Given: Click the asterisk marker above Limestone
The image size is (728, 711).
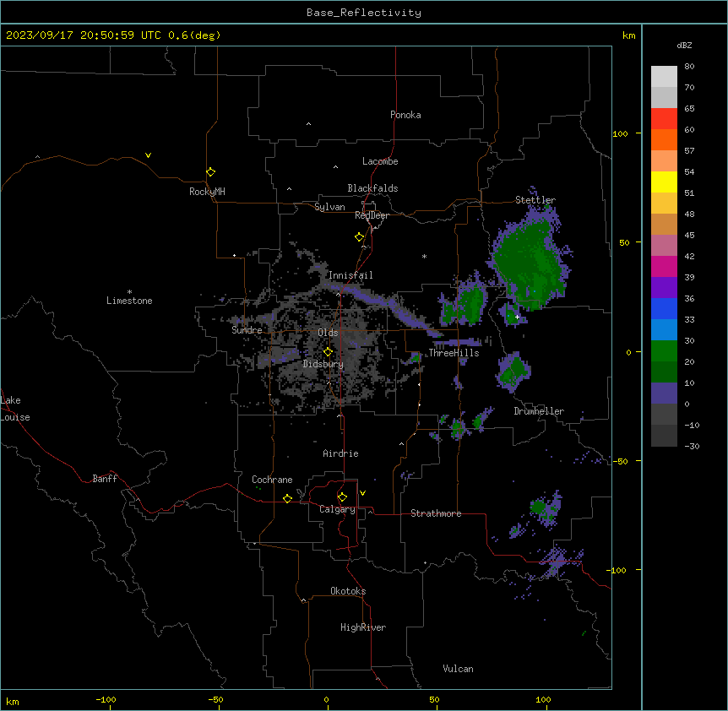Looking at the screenshot, I should click(x=129, y=292).
